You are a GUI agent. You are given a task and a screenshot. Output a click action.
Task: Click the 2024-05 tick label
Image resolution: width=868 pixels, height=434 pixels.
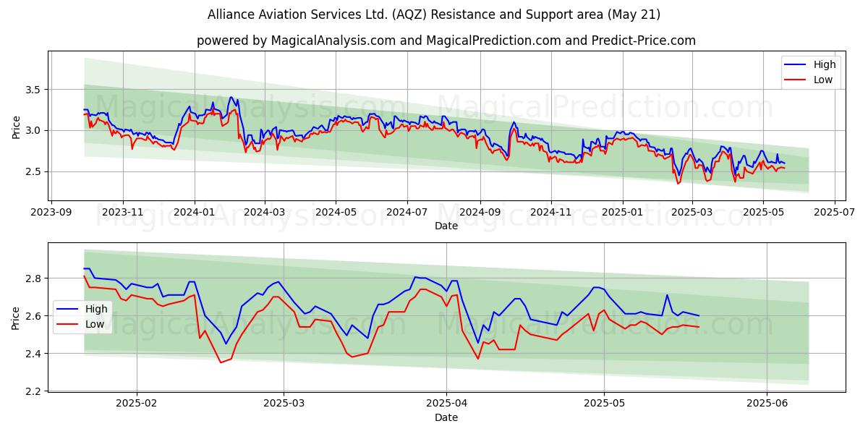point(336,212)
